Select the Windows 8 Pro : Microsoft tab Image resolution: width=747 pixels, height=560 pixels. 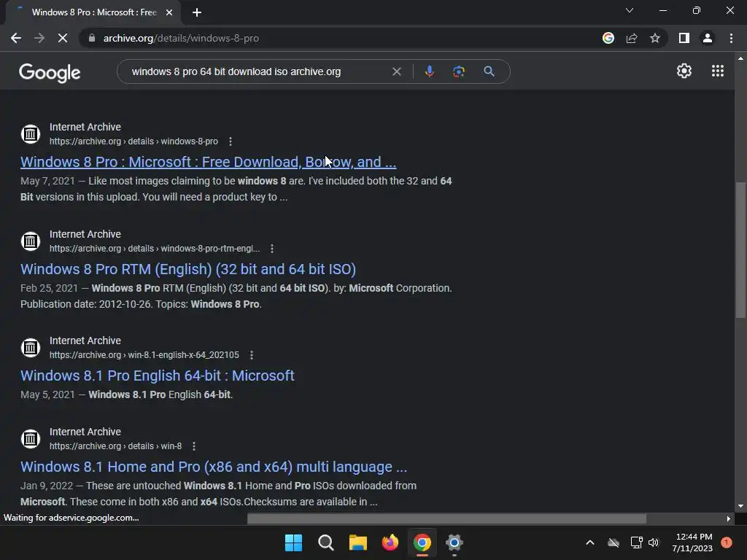[x=94, y=12]
